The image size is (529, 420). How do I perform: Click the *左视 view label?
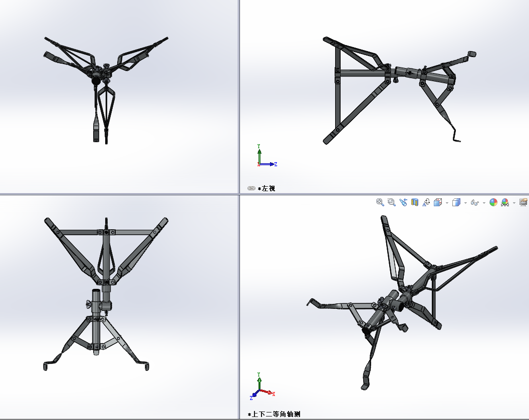click(267, 188)
